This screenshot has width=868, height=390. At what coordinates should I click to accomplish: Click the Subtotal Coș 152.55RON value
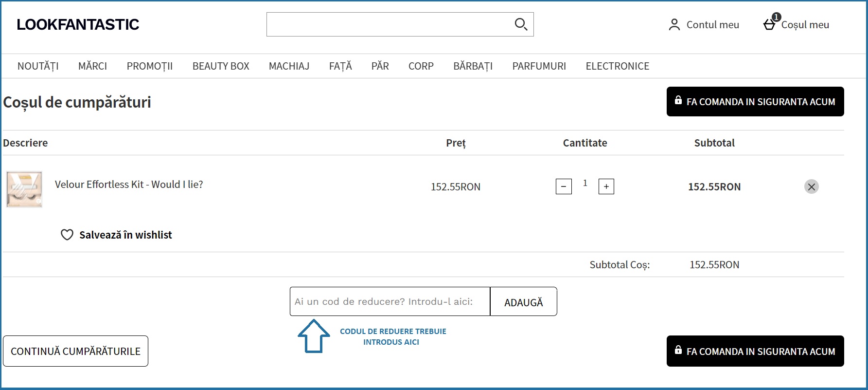tap(714, 265)
